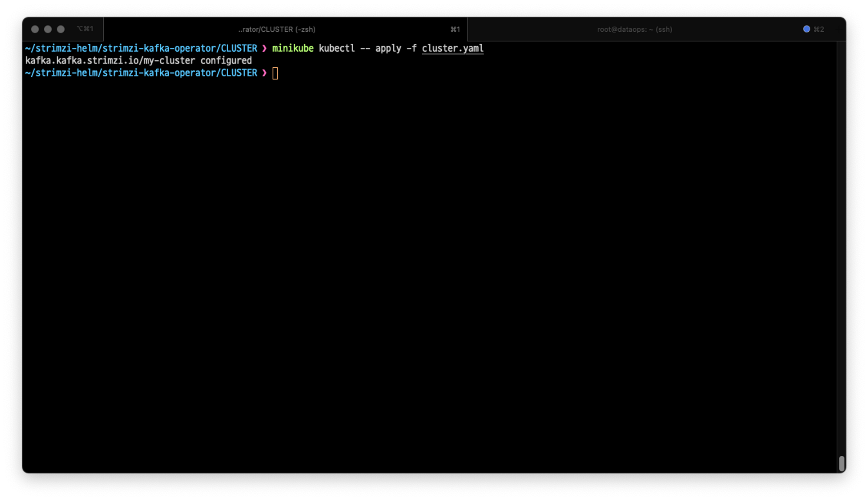Click the scrollbar thumb at bottom right
Image resolution: width=868 pixels, height=500 pixels.
tap(842, 464)
